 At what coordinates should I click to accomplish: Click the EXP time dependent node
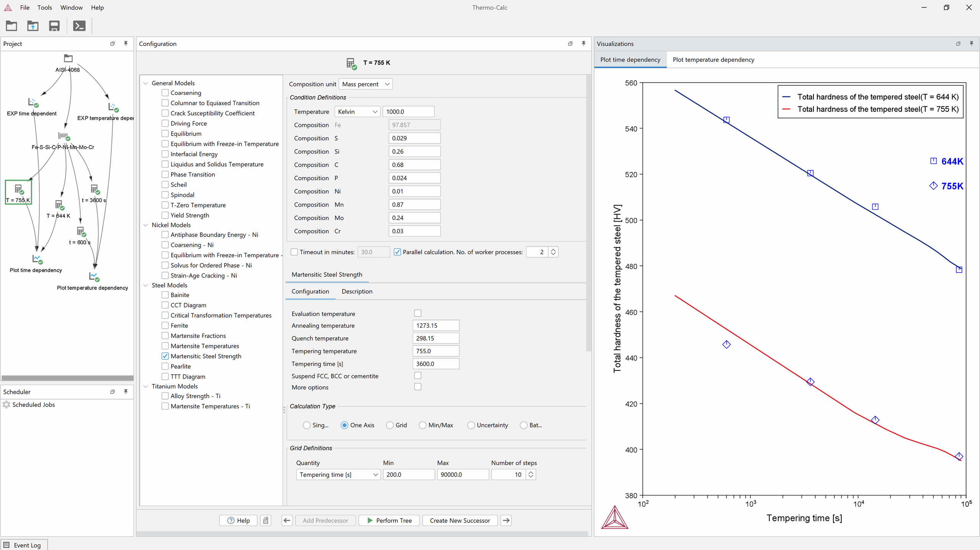pos(33,102)
